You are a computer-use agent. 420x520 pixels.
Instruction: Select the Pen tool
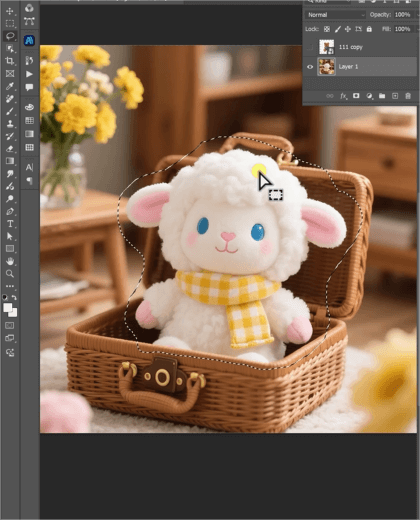coord(10,211)
